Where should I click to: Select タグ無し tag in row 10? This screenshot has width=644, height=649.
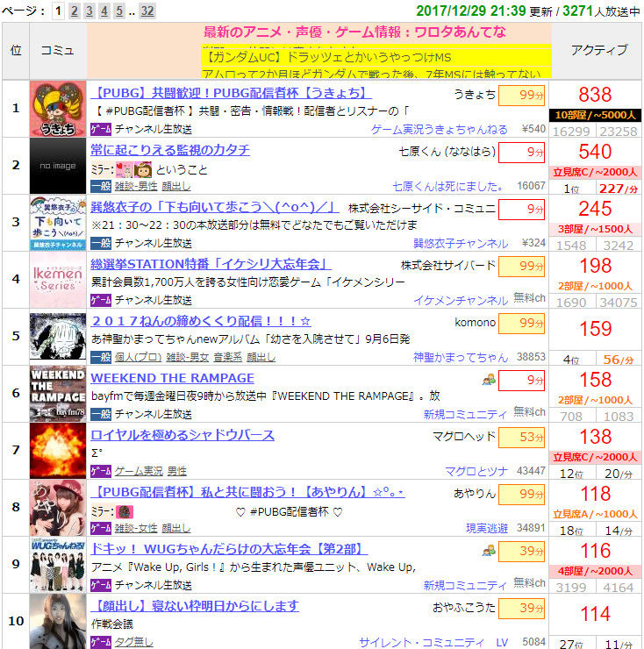tap(133, 643)
